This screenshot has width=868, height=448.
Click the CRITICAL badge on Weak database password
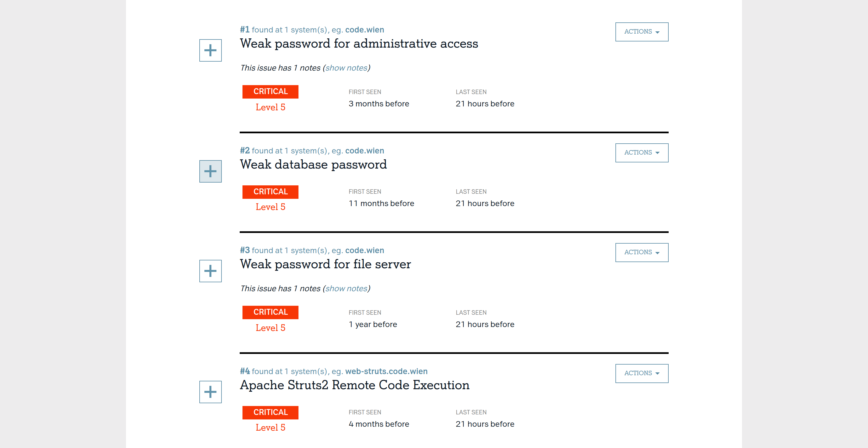[270, 192]
